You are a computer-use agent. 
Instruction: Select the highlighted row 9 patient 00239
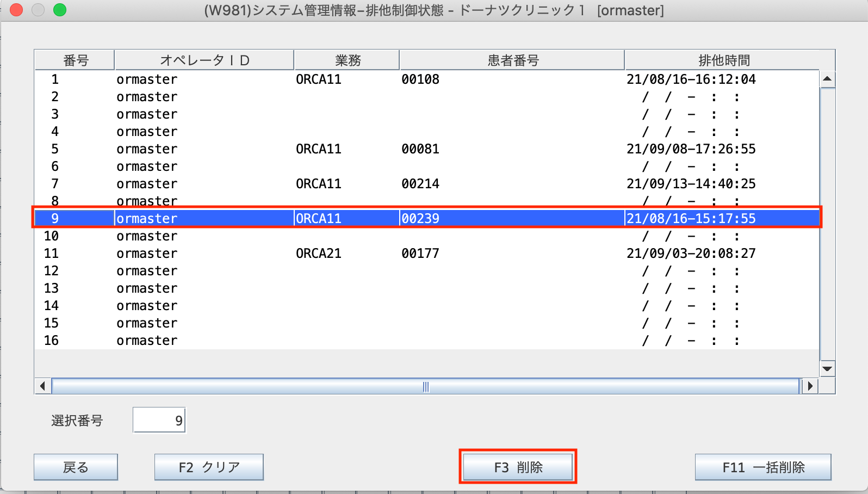pyautogui.click(x=420, y=219)
